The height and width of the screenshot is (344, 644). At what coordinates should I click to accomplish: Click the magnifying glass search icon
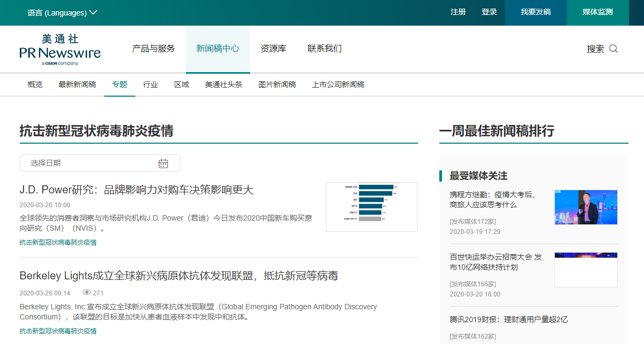[614, 49]
